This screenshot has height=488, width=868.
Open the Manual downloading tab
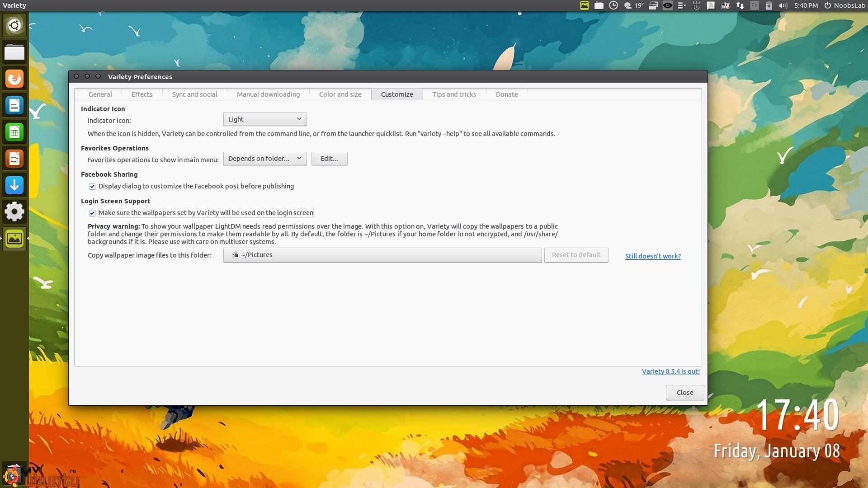click(269, 94)
